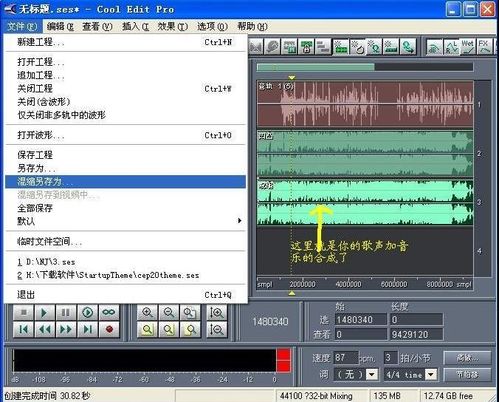Click the vertical Zoom Out icon
This screenshot has height=402, width=499.
coord(216,330)
